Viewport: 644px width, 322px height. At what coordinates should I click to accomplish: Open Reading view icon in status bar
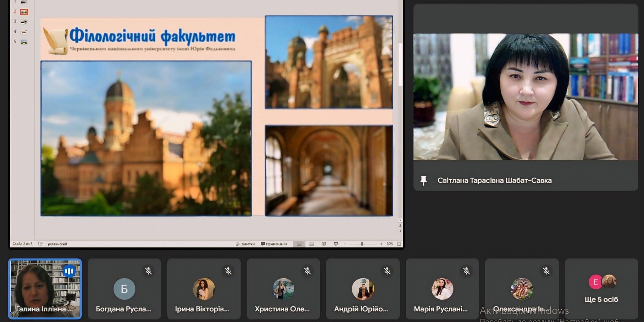[x=324, y=244]
